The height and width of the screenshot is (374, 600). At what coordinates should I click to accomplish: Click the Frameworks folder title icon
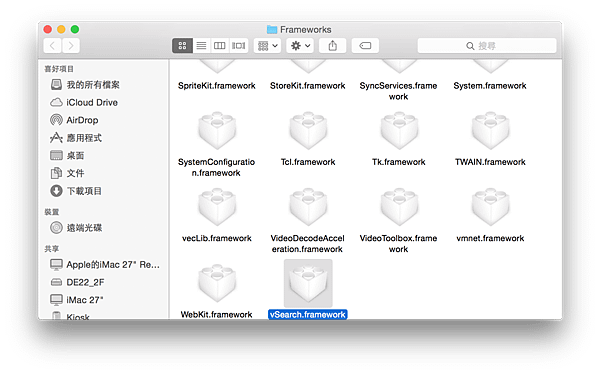(x=272, y=29)
